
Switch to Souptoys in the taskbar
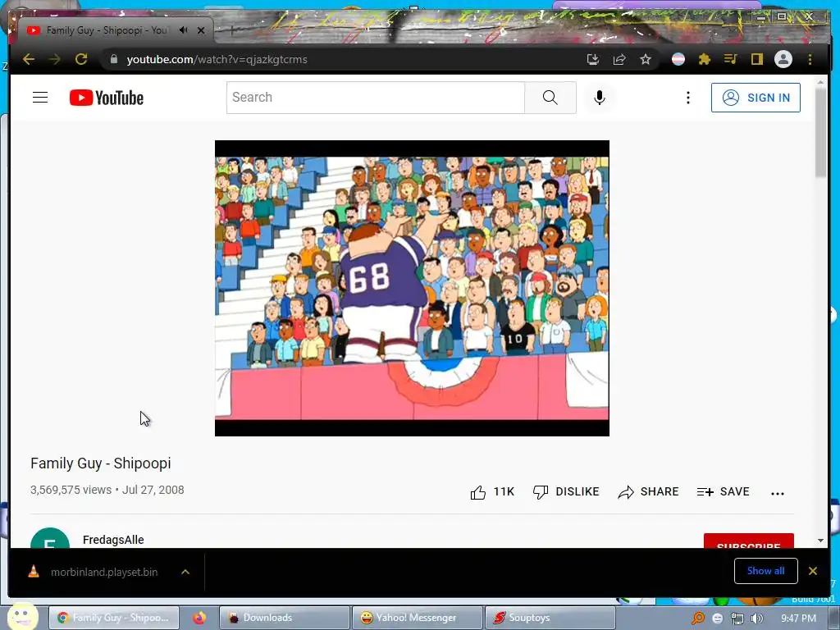click(x=550, y=618)
